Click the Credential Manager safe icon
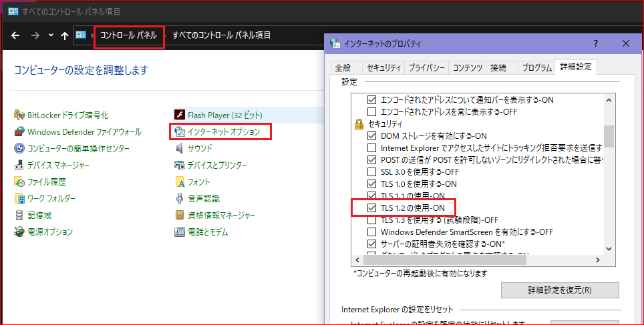The height and width of the screenshot is (325, 644). pyautogui.click(x=180, y=215)
